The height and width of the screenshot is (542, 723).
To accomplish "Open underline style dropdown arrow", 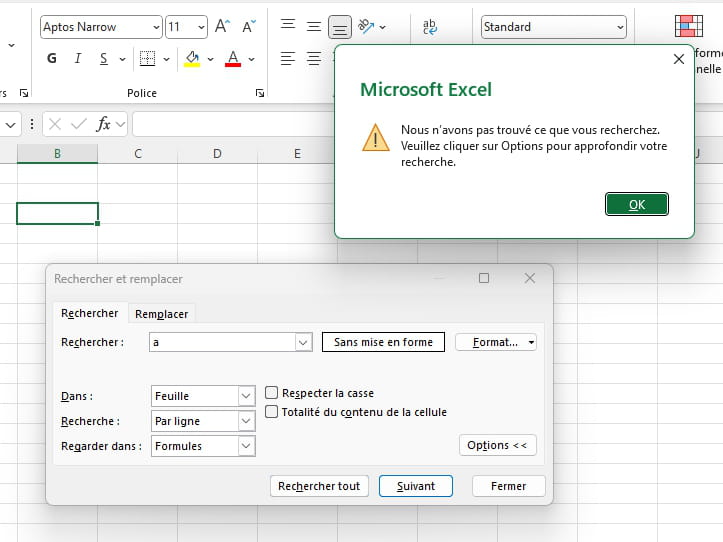I will [x=122, y=59].
